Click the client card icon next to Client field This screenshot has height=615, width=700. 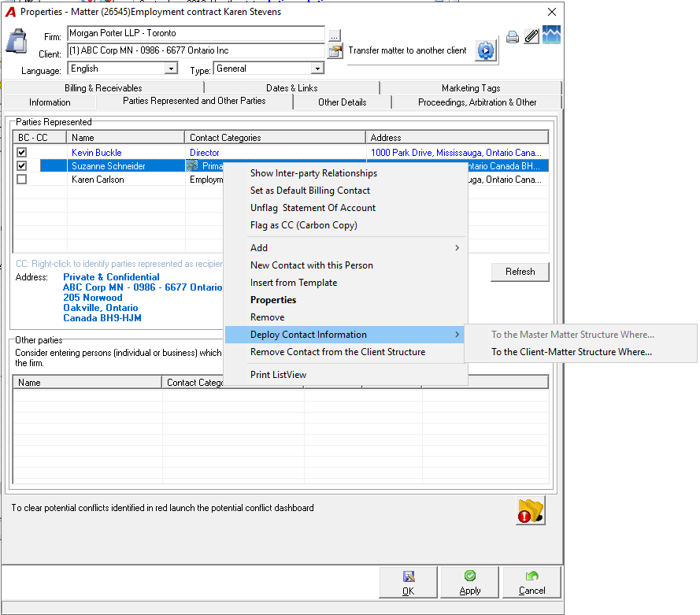335,51
